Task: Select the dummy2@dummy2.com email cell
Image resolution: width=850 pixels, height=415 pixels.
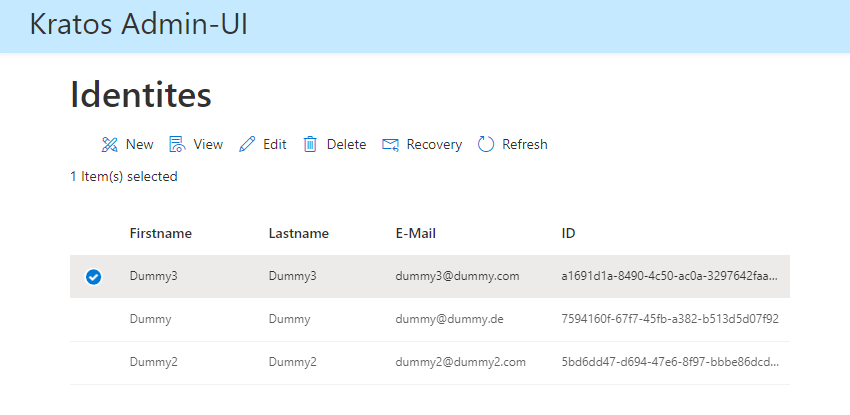Action: [461, 362]
